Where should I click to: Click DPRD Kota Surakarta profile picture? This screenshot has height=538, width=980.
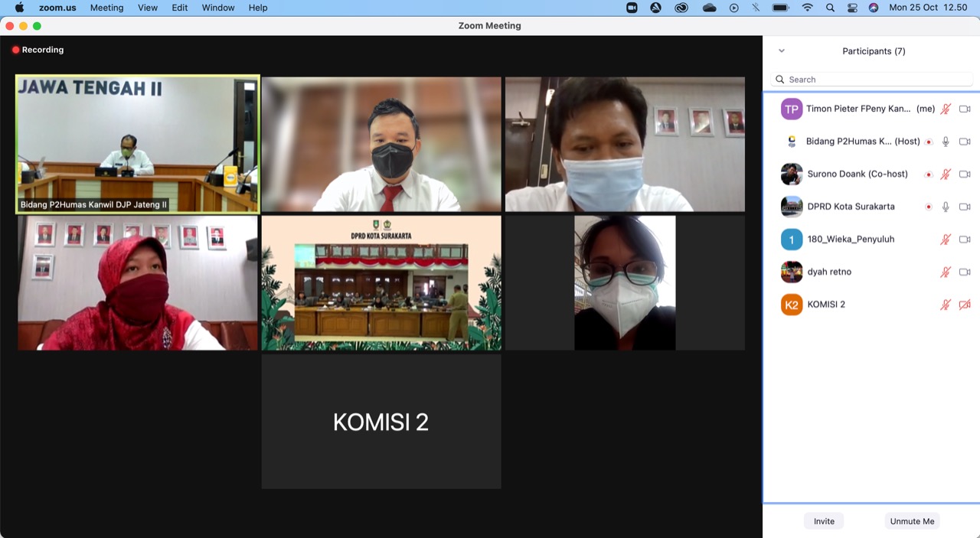[792, 207]
